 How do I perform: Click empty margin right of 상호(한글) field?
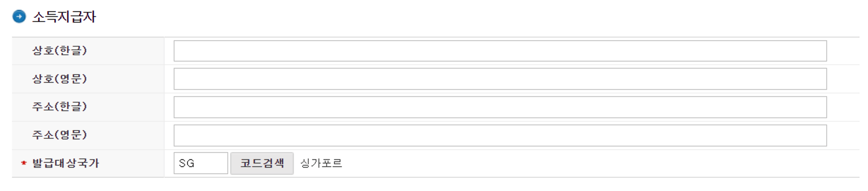click(843, 51)
